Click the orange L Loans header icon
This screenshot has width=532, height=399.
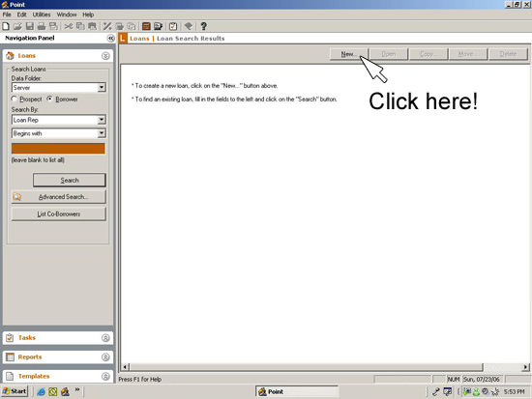123,38
